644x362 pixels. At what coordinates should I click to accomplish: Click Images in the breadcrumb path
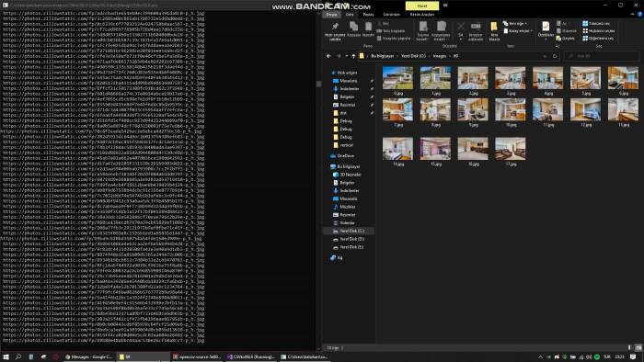tap(439, 56)
